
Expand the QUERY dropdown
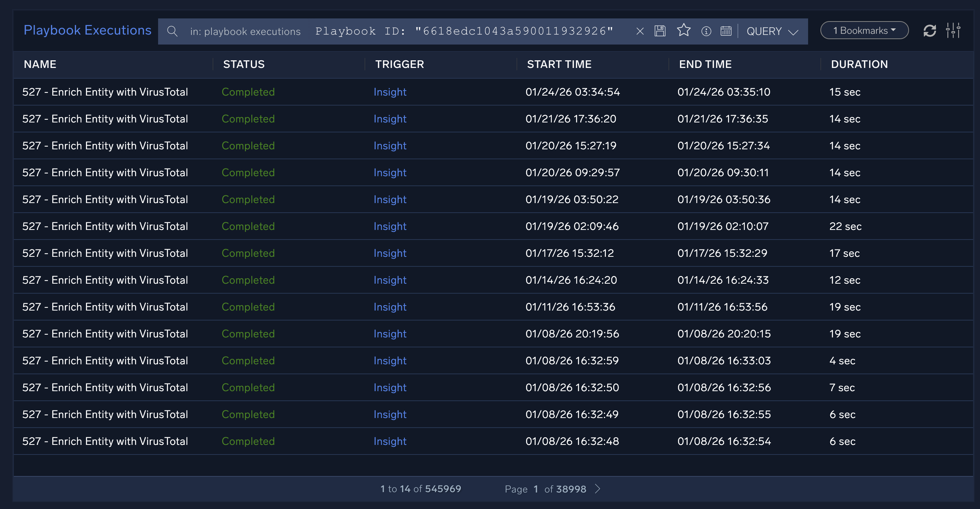click(772, 31)
